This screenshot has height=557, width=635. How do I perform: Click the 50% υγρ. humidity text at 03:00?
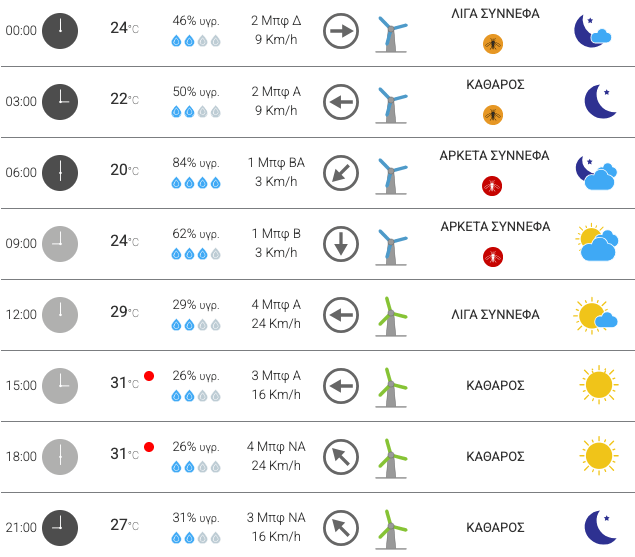[196, 92]
